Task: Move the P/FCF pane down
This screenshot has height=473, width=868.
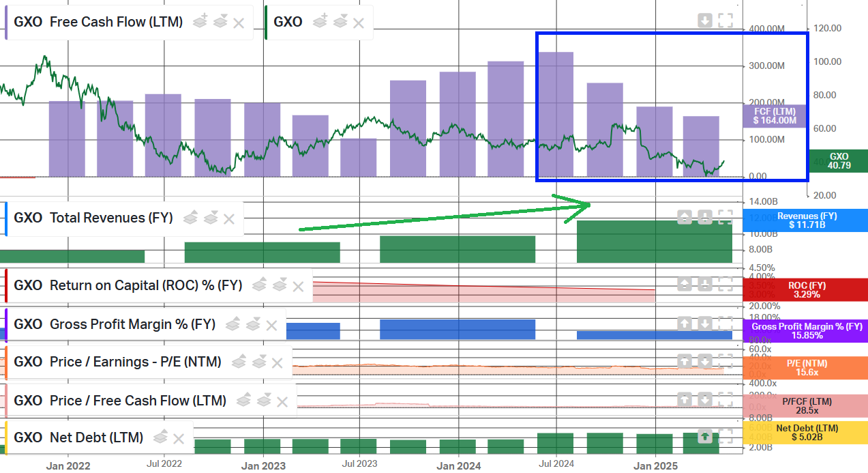Action: pos(704,399)
